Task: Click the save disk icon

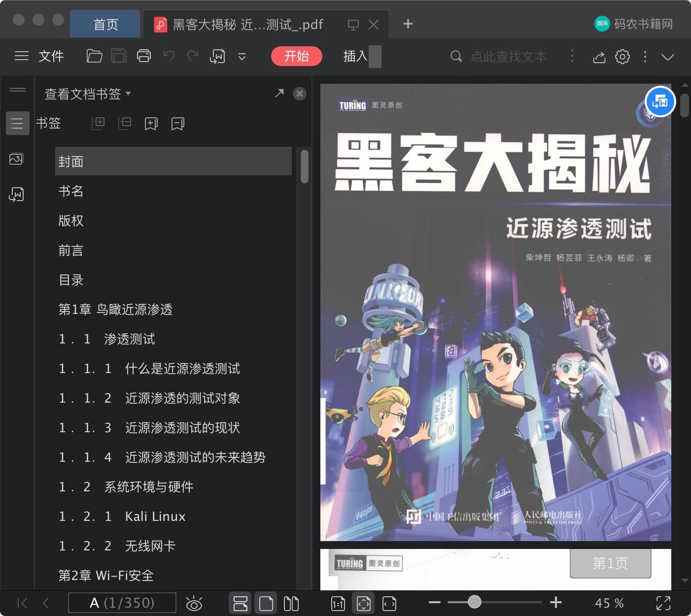Action: coord(119,56)
